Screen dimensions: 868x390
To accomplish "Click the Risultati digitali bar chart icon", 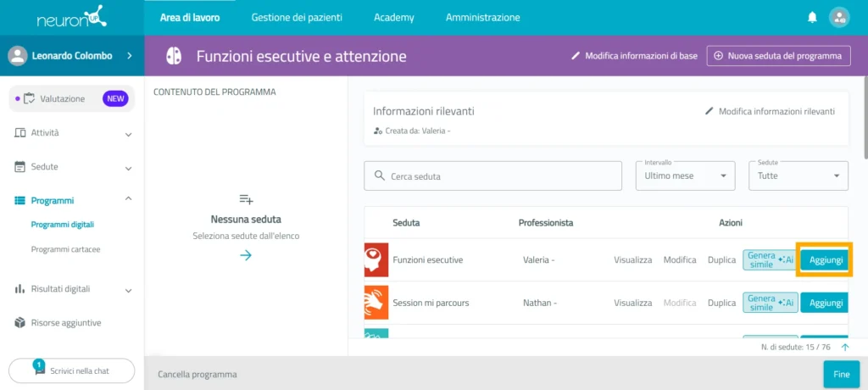I will [x=20, y=288].
